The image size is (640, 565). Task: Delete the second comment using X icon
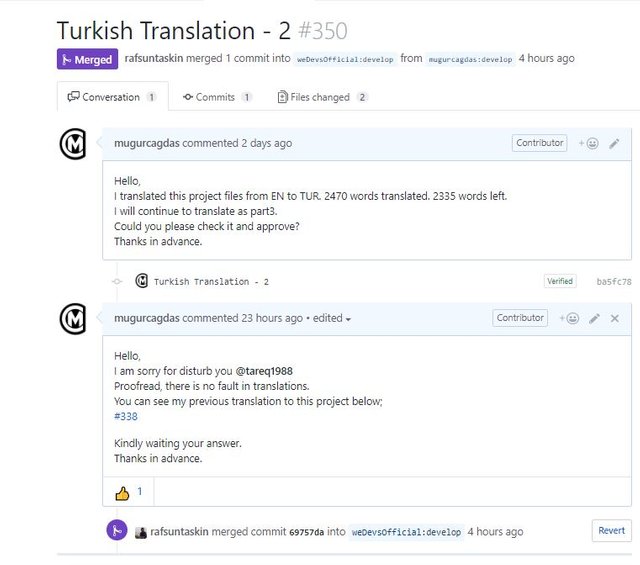pos(615,319)
